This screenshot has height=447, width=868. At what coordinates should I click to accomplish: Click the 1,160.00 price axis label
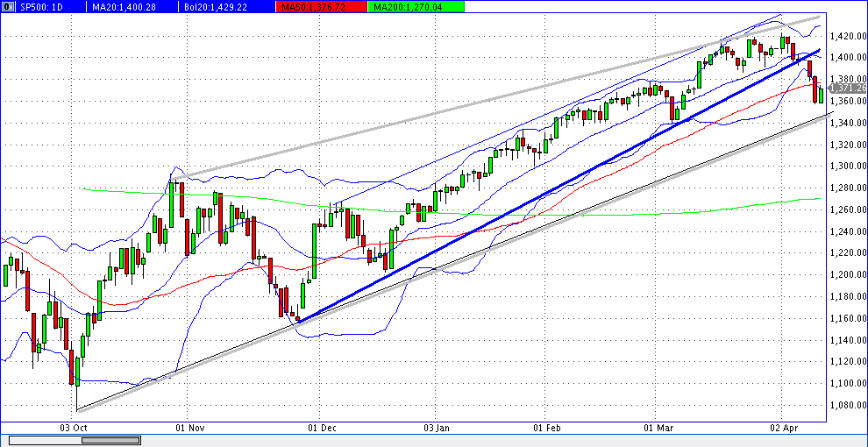click(x=848, y=318)
